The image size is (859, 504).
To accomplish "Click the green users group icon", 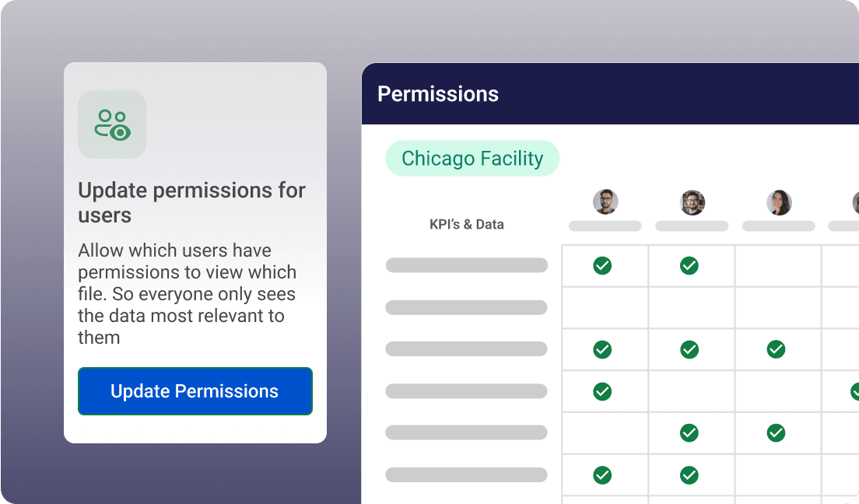I will tap(112, 124).
